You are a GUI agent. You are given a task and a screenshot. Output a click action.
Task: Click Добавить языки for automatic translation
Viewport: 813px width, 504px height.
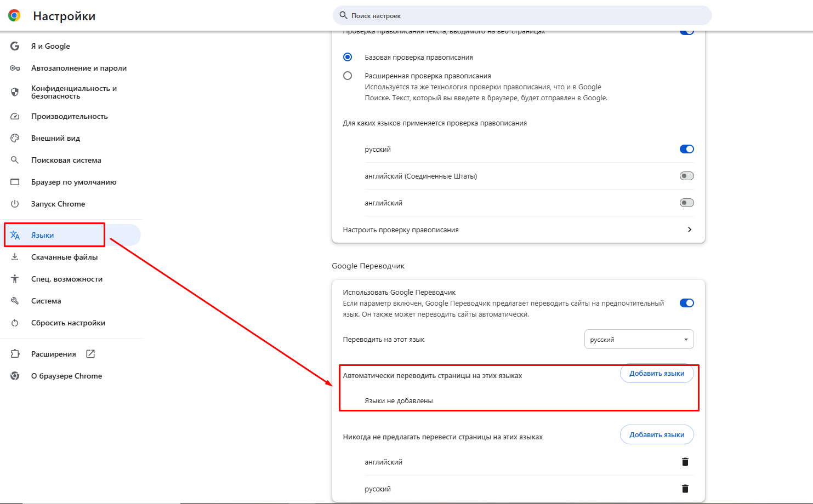657,374
